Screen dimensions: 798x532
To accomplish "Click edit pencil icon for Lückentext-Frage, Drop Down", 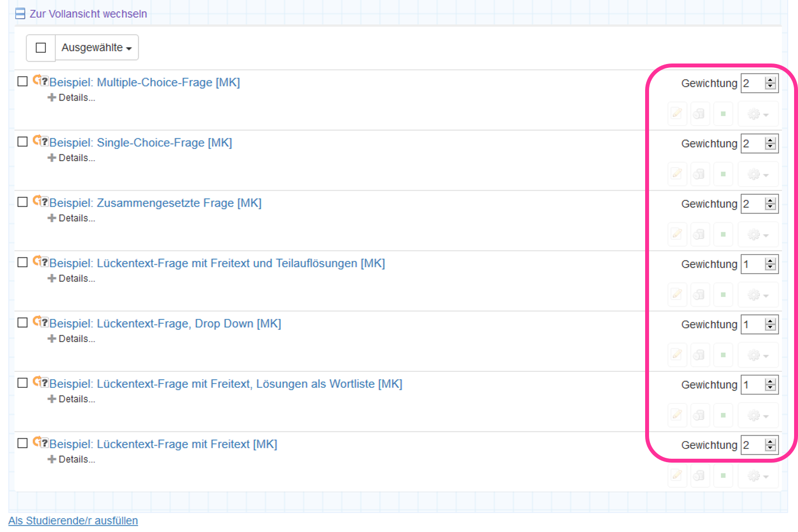I will tap(677, 355).
